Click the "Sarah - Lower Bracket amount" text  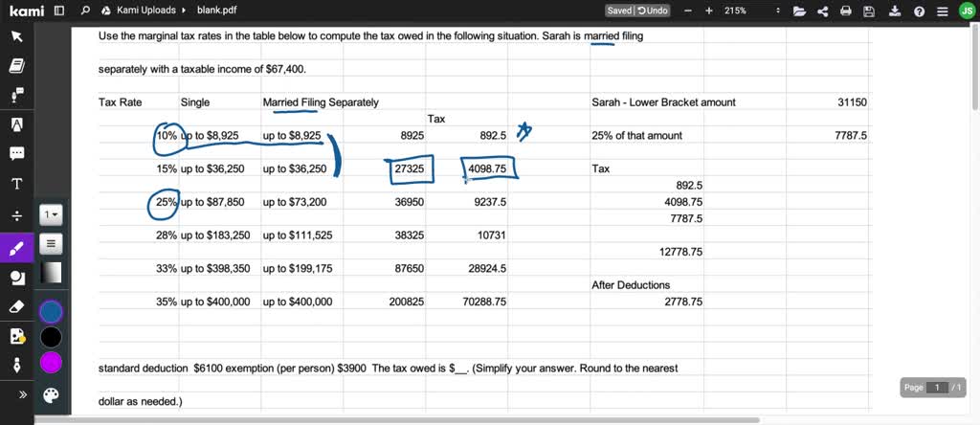[x=663, y=102]
